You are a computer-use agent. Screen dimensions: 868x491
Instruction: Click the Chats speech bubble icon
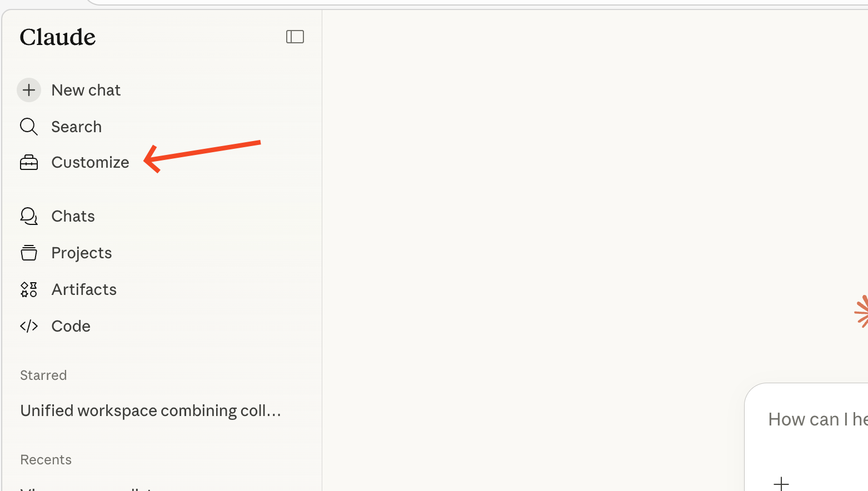[28, 216]
